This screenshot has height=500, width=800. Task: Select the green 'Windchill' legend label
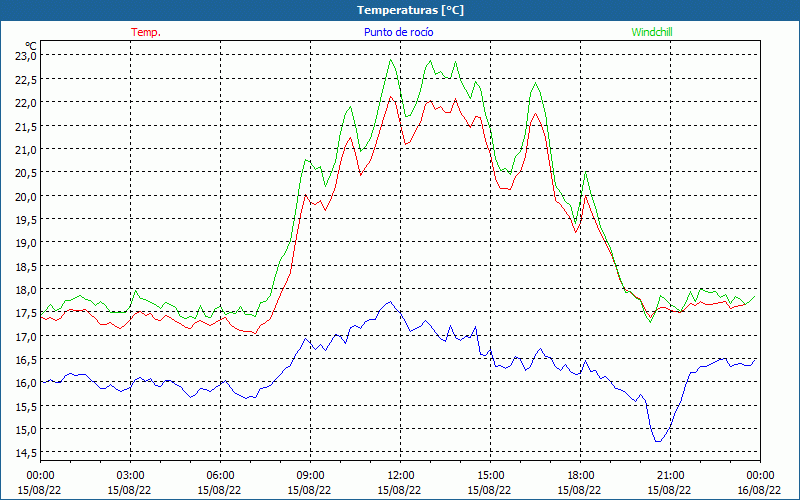(652, 32)
